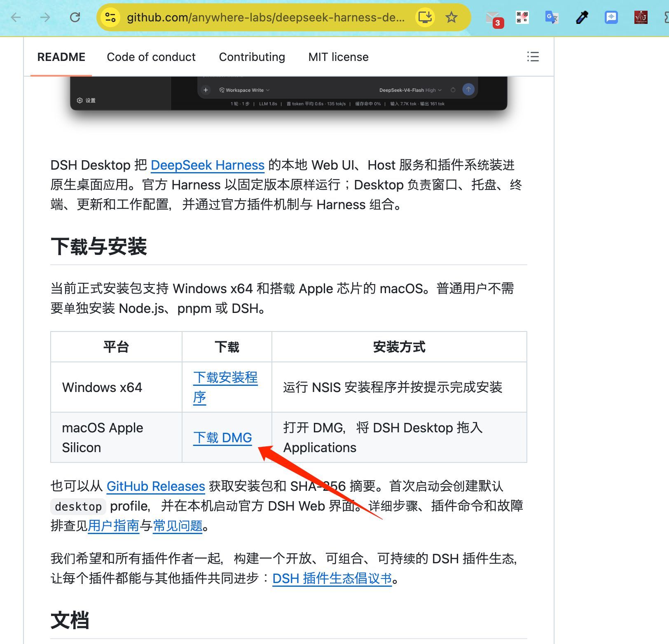This screenshot has height=644, width=669.
Task: Open the DSH 插件生态倡议书 link
Action: click(332, 579)
